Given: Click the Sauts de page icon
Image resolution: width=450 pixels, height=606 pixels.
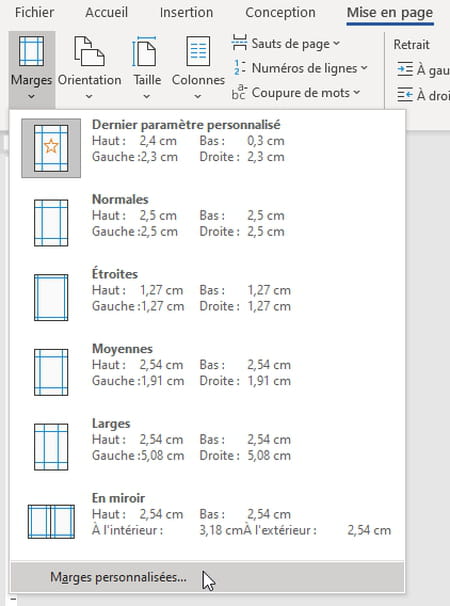Looking at the screenshot, I should pyautogui.click(x=239, y=43).
